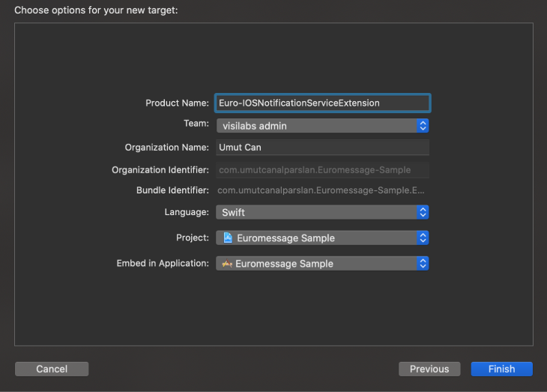Click the 'Organization Identifier:' label
547x392 pixels.
coord(160,170)
